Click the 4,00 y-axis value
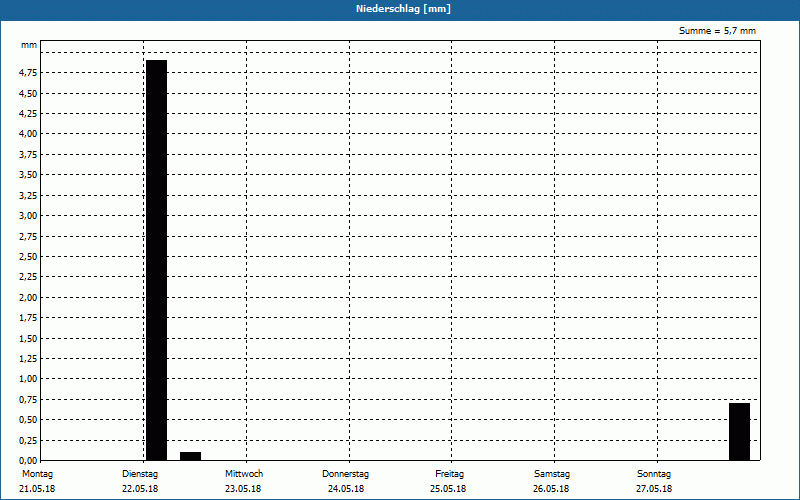 click(x=28, y=134)
